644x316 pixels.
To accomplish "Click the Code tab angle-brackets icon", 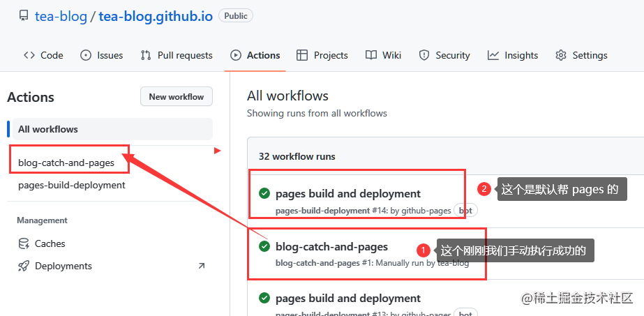I will [29, 55].
